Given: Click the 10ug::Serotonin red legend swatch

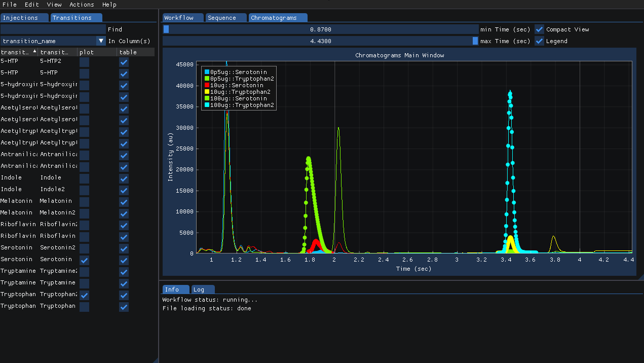Looking at the screenshot, I should [207, 85].
